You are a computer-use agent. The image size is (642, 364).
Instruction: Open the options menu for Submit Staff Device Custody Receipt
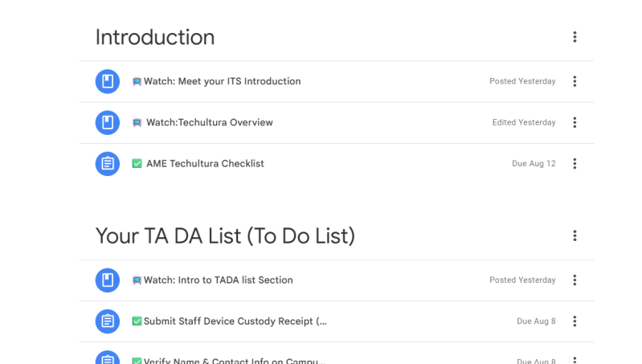[x=575, y=321]
